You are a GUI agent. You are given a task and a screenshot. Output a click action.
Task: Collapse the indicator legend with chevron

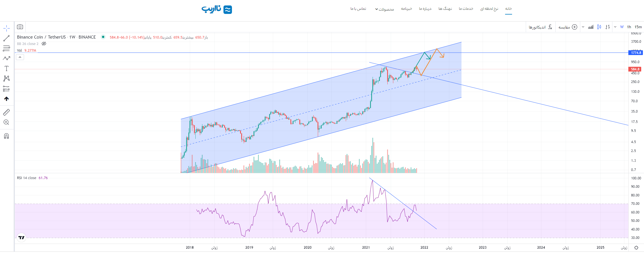[20, 57]
